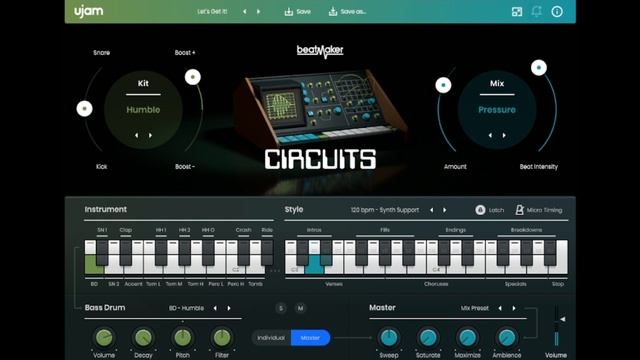Open the 120 bpm - Synth Support style menu

[x=384, y=210]
